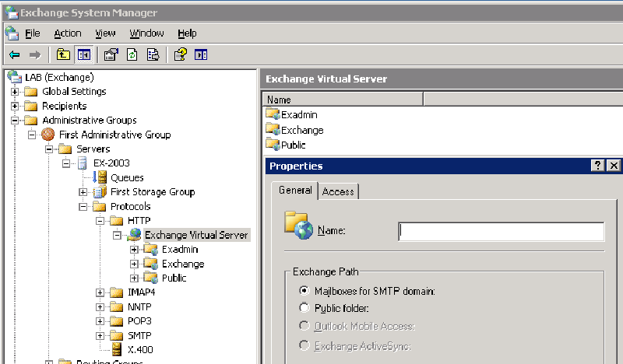Expand the NNTP node
The width and height of the screenshot is (623, 364).
coord(100,307)
